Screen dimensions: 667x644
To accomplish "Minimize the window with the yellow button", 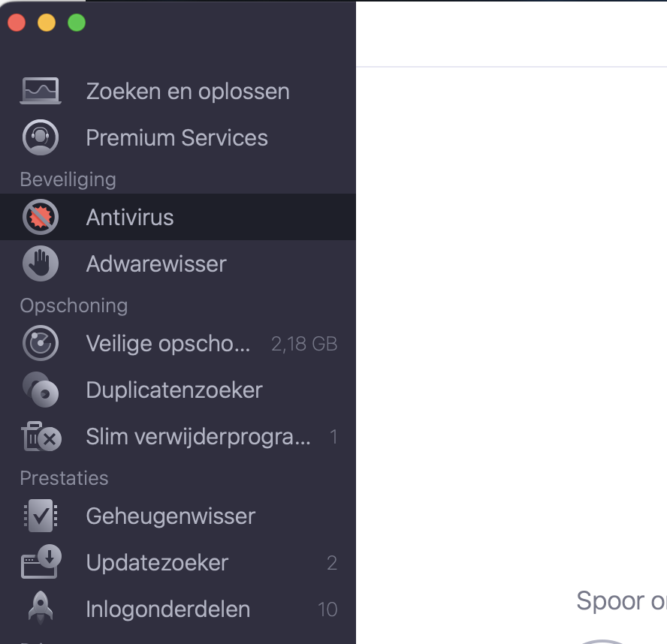I will [x=46, y=23].
